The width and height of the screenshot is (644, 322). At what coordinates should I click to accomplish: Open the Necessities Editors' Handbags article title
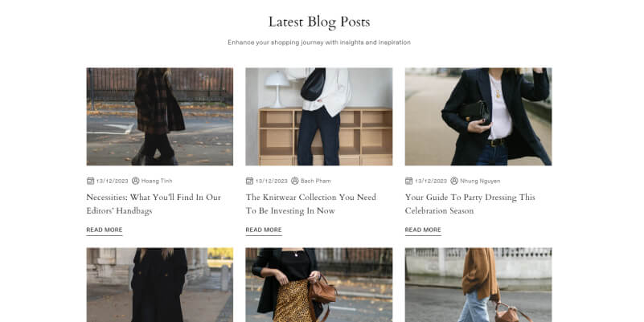point(154,204)
